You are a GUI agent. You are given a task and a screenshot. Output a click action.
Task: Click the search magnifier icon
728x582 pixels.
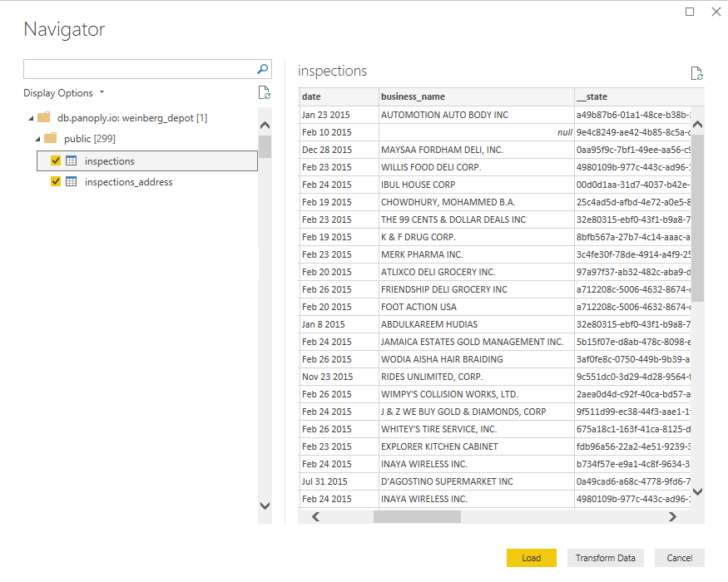pyautogui.click(x=262, y=69)
